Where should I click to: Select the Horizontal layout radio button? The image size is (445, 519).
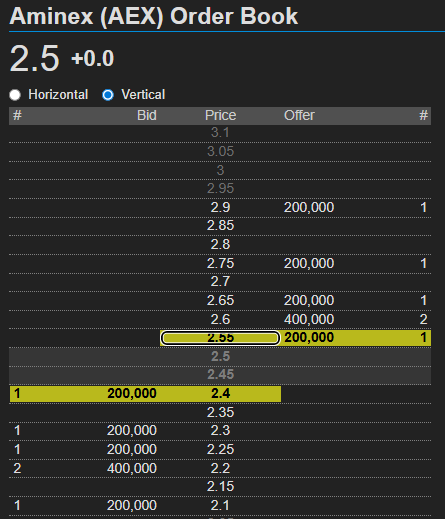15,95
